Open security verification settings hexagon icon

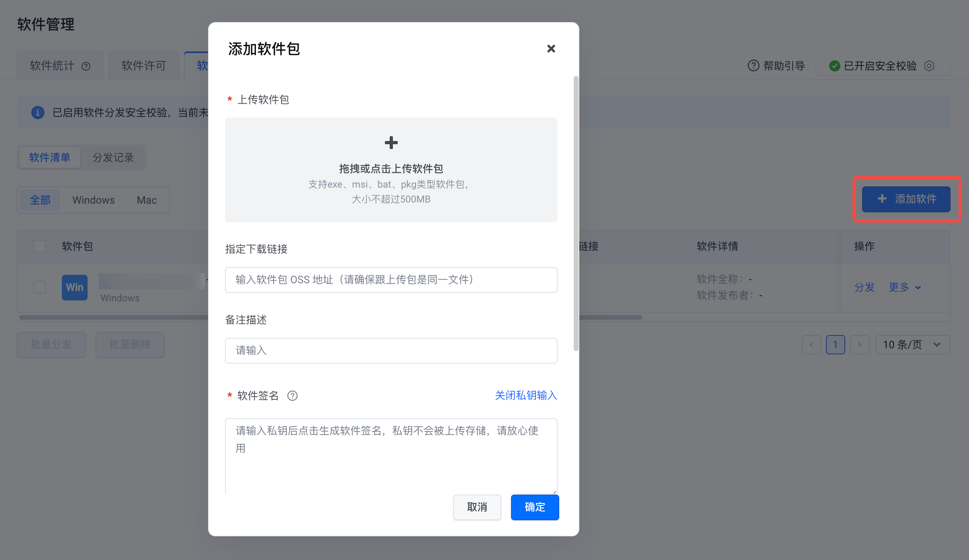929,66
